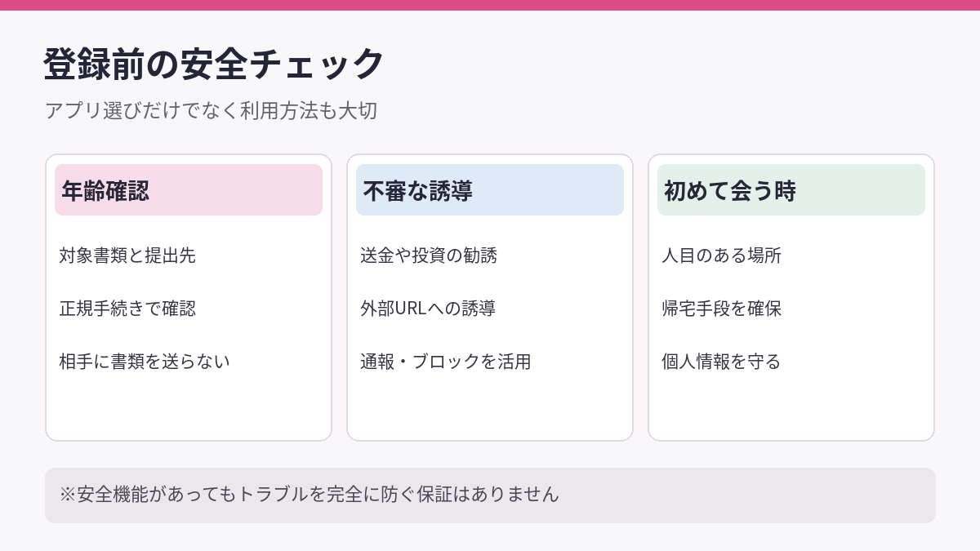Select the line 通報・ブロックを活用
Viewport: 980px width, 551px height.
pos(446,361)
